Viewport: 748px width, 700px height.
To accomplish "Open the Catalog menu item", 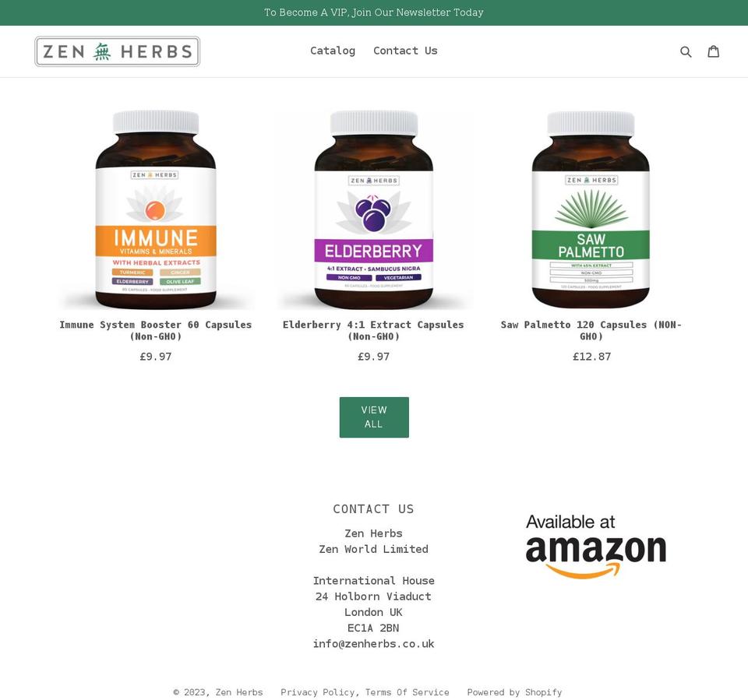I will click(x=333, y=51).
